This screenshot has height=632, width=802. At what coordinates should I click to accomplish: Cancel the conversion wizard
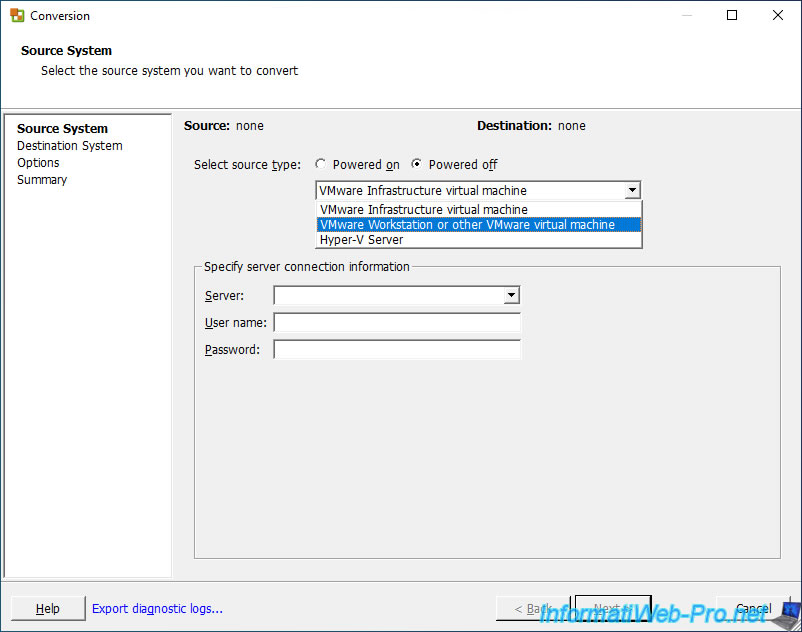pos(753,608)
